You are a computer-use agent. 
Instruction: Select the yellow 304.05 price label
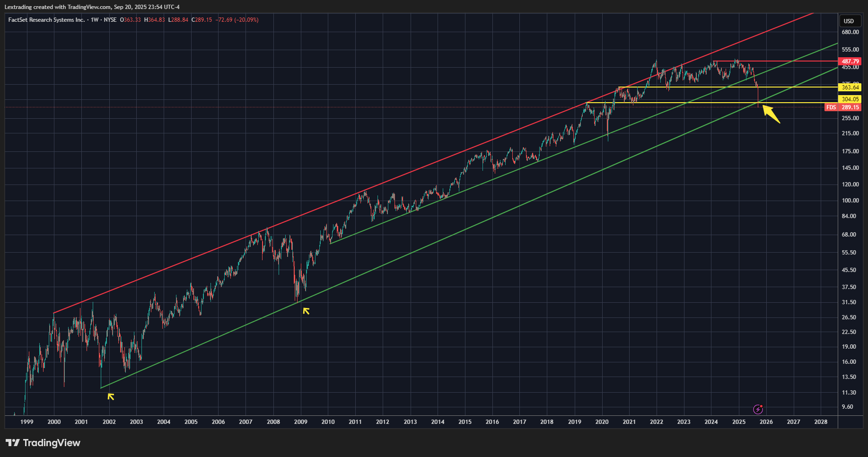point(850,99)
